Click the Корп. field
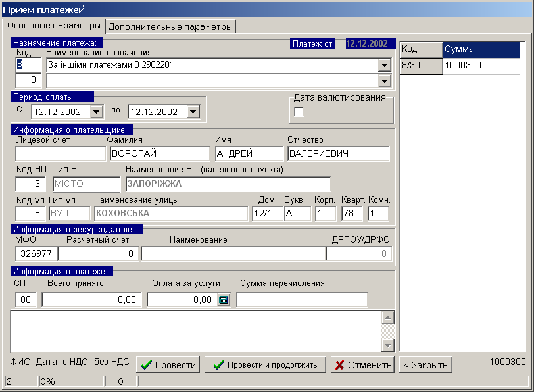Screen dimensions: 534x392 pos(326,214)
